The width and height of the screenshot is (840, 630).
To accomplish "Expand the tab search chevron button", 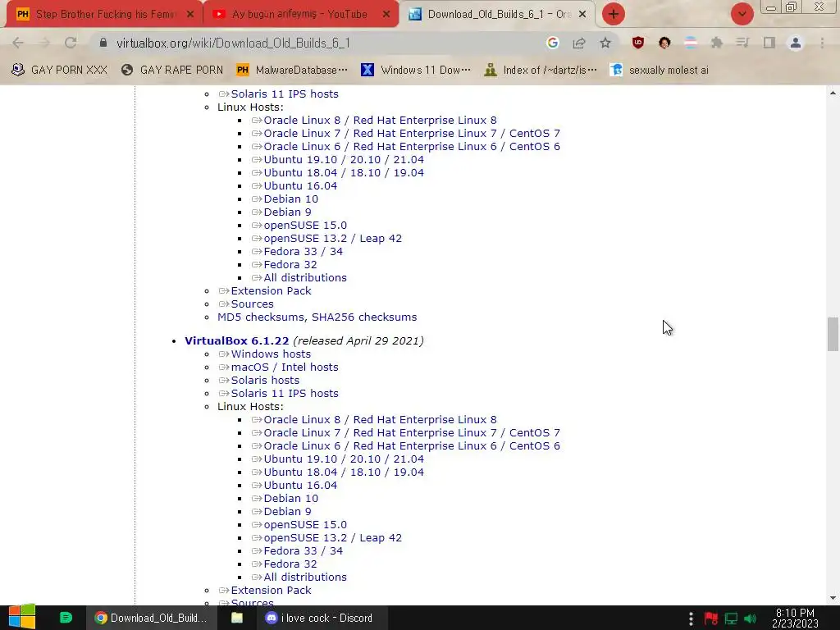I will (x=742, y=14).
